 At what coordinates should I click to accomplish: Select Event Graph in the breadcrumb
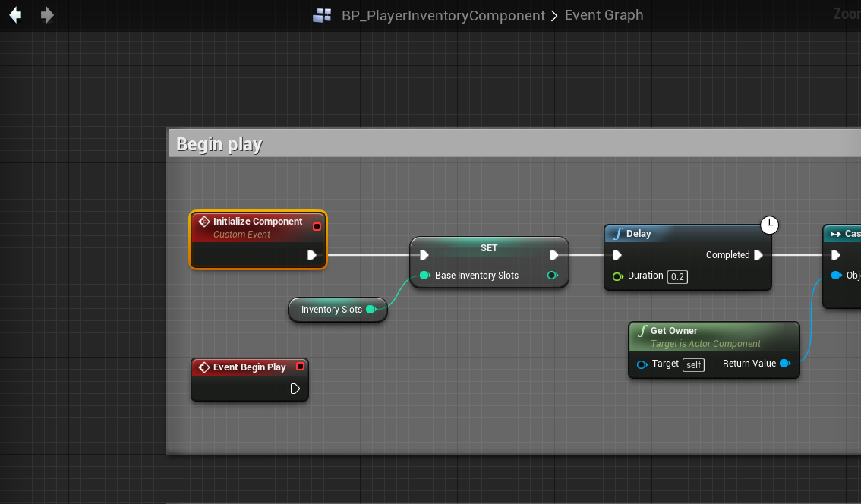click(604, 15)
